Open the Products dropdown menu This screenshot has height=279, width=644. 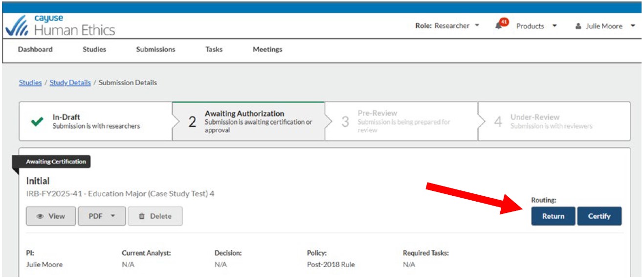(536, 26)
